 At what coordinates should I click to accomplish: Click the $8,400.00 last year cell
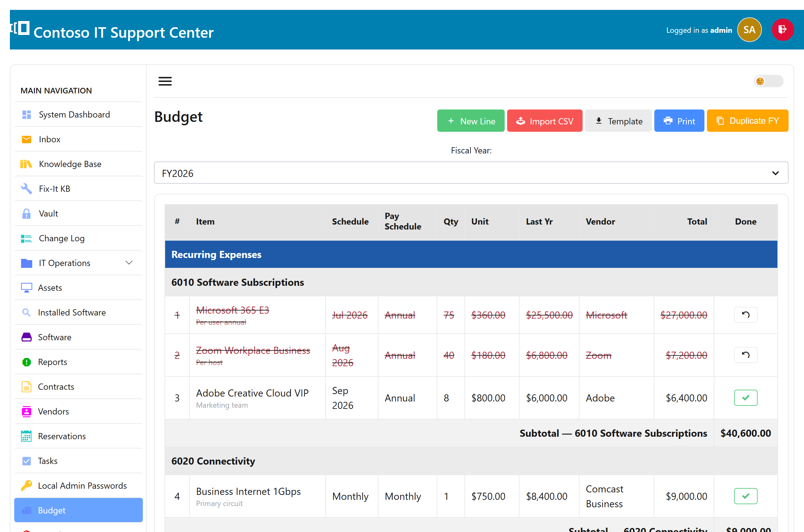549,496
